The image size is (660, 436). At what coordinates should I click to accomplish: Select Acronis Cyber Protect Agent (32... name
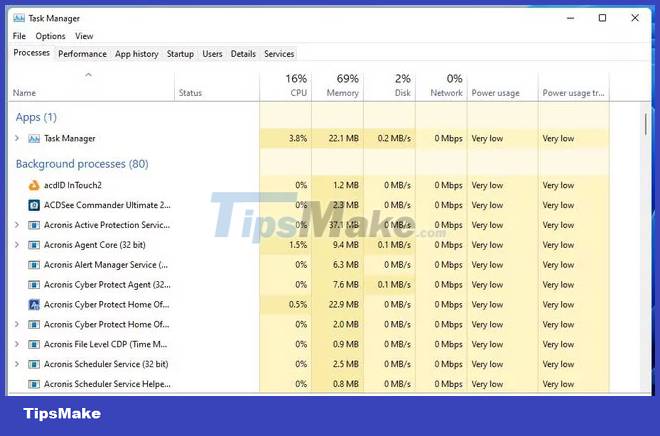[107, 285]
